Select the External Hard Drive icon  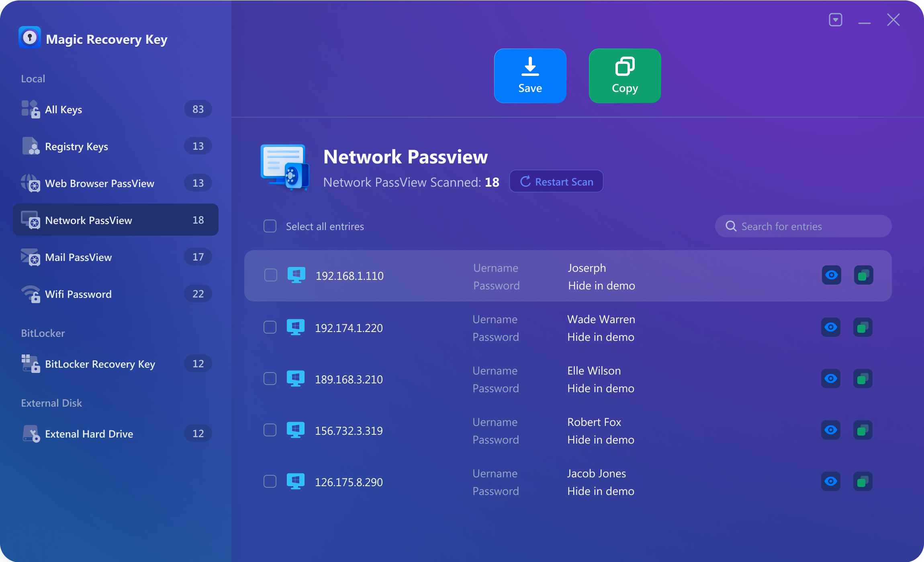(31, 434)
